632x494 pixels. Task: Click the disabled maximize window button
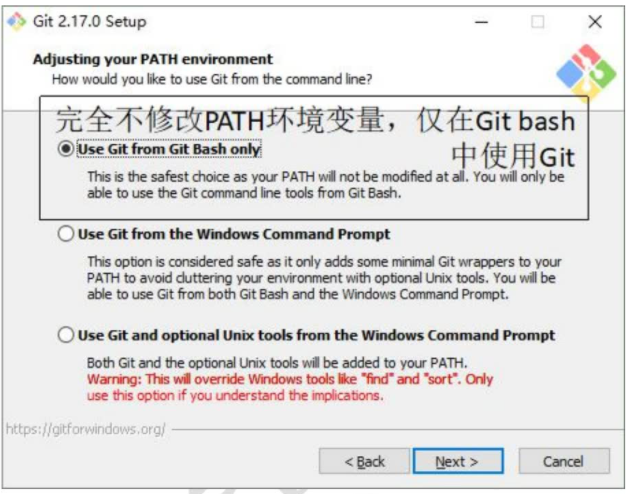(x=537, y=22)
